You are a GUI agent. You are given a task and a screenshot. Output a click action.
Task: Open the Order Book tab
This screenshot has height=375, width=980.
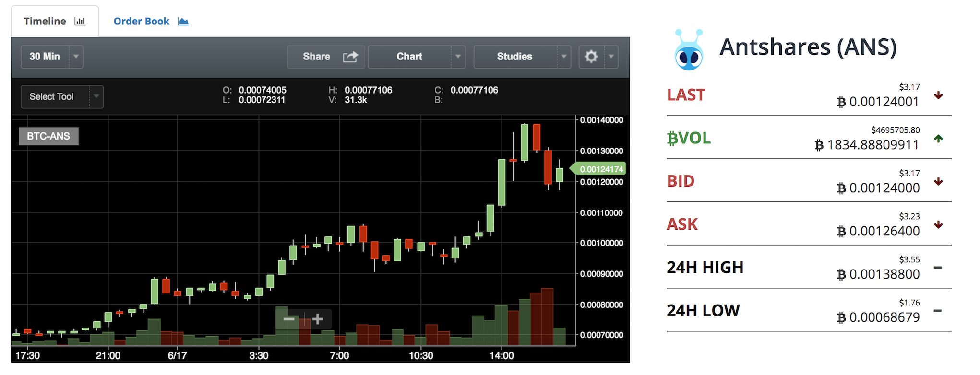[x=151, y=21]
